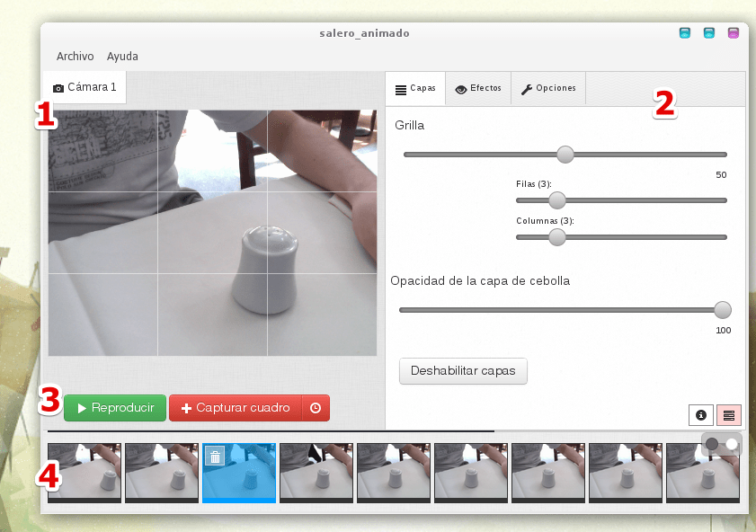Delete the selected blue frame with the trash icon
The height and width of the screenshot is (532, 756).
pos(215,457)
